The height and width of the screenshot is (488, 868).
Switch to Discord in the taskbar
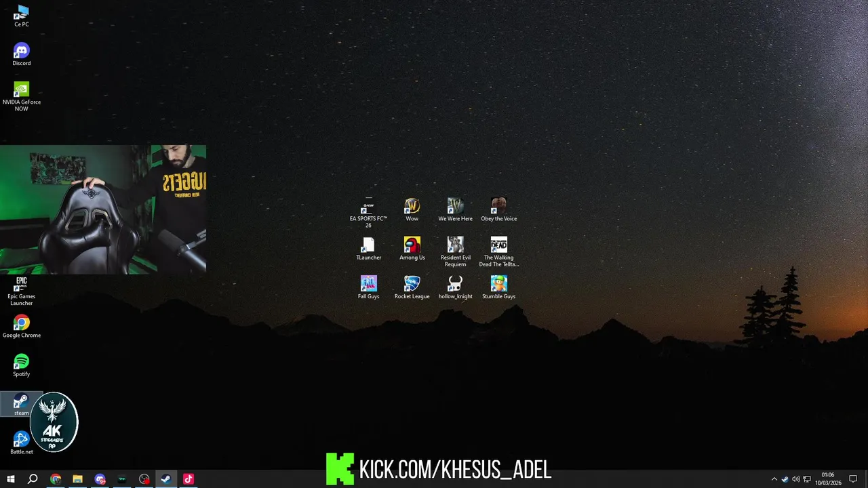point(100,479)
